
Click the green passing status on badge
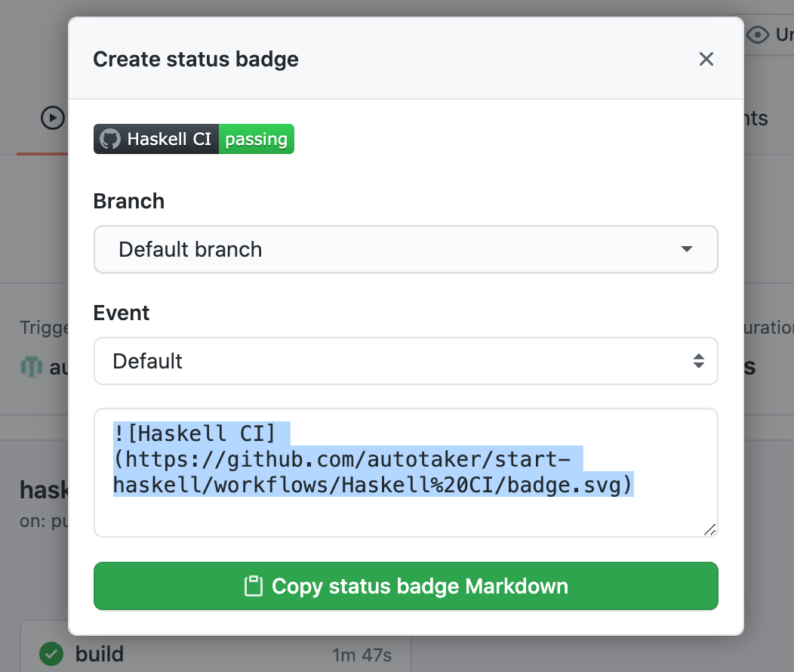click(256, 140)
